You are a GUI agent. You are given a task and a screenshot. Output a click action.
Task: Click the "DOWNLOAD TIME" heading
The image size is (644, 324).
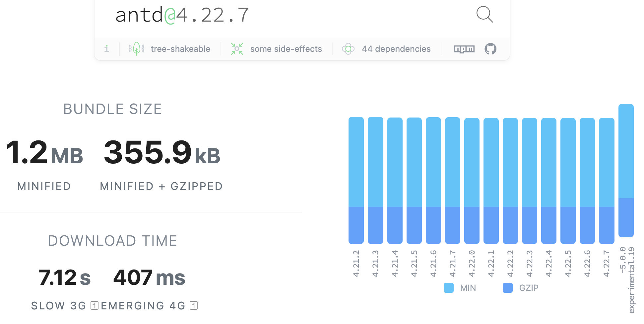pyautogui.click(x=113, y=241)
